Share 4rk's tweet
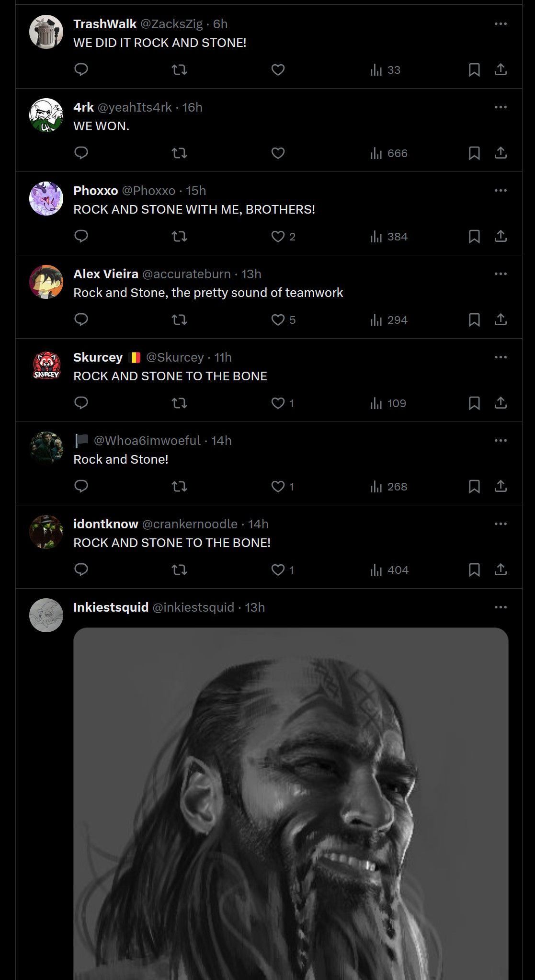 [x=501, y=153]
